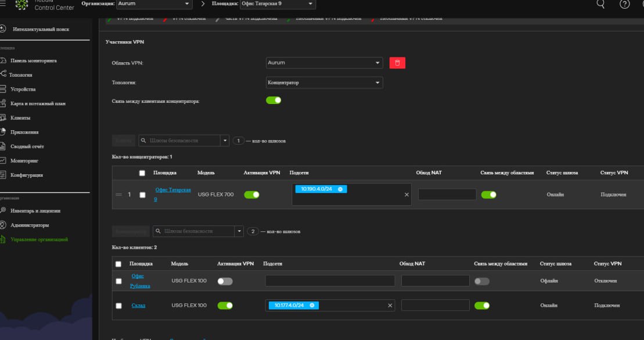Check the Склад row checkbox

click(x=118, y=306)
